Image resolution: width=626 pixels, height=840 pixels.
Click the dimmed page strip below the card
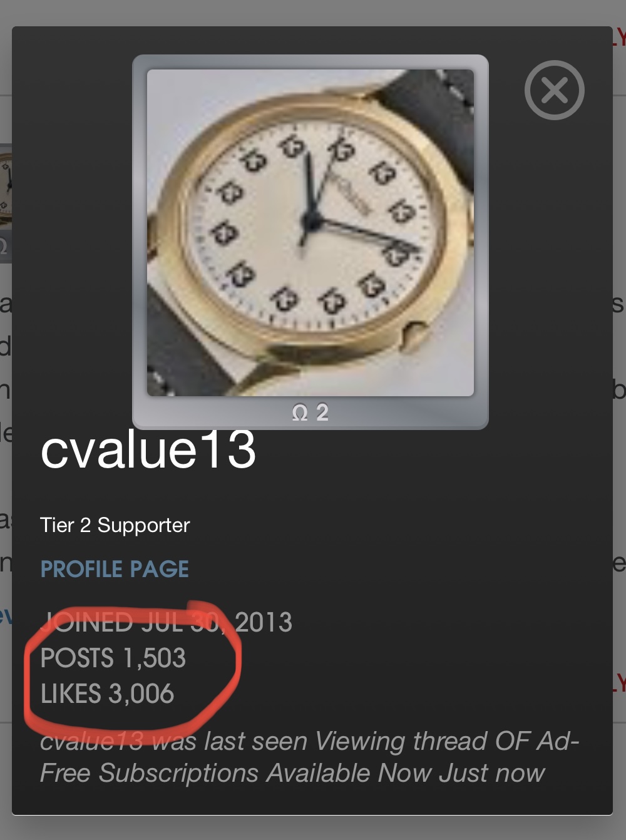click(313, 827)
